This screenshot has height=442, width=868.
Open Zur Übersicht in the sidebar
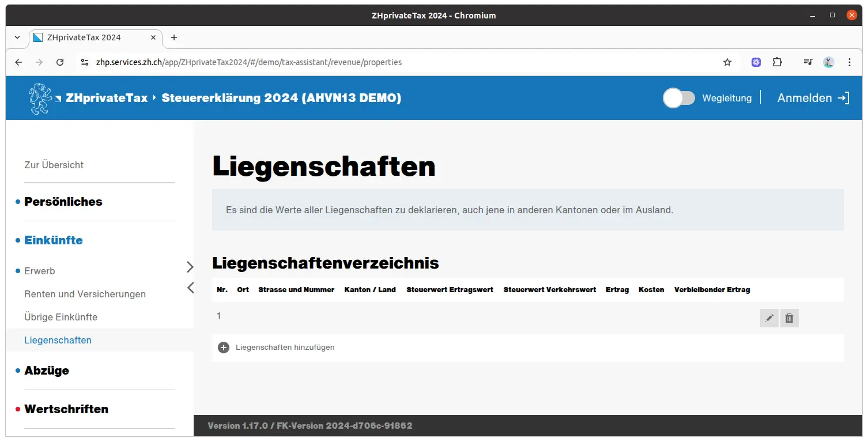(54, 165)
